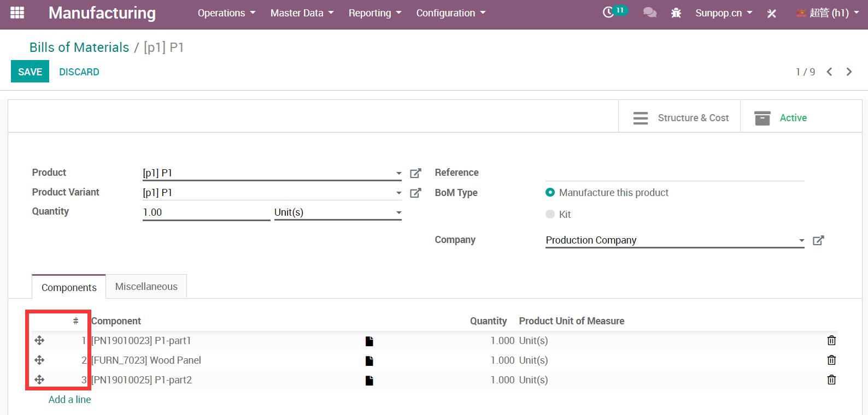Viewport: 868px width, 415px height.
Task: Select Manufacture this product radio button
Action: click(550, 192)
